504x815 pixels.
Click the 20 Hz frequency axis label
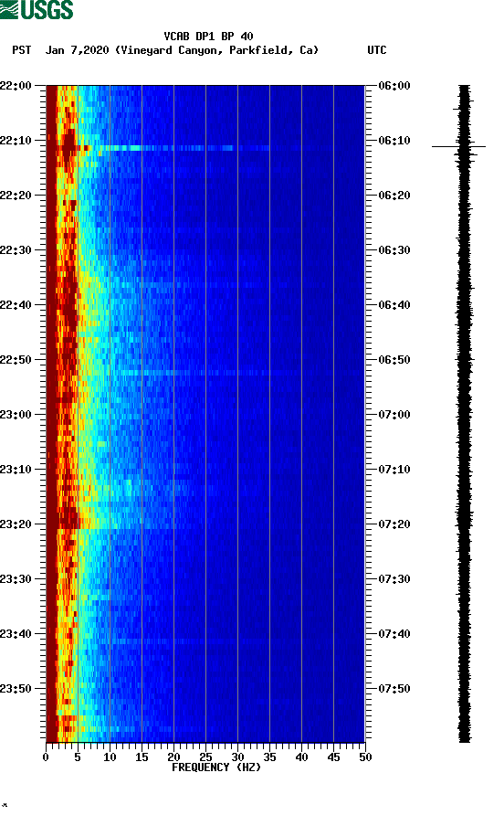(x=173, y=757)
